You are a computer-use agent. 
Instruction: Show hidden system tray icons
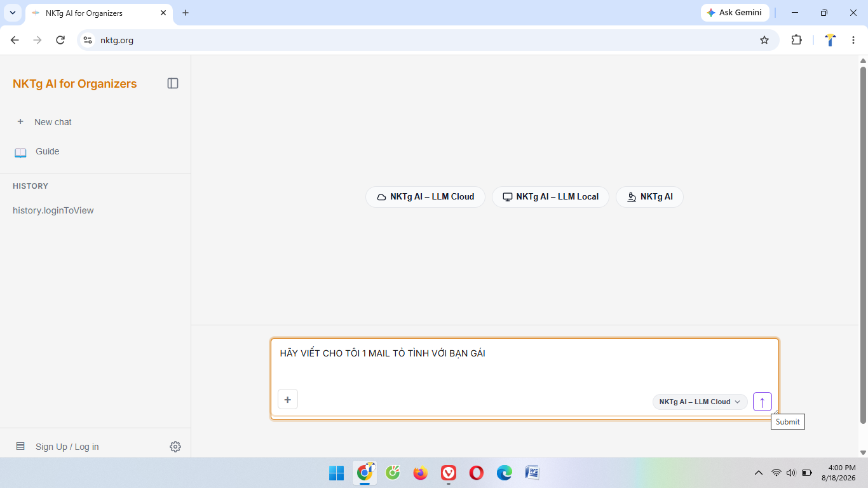tap(758, 473)
